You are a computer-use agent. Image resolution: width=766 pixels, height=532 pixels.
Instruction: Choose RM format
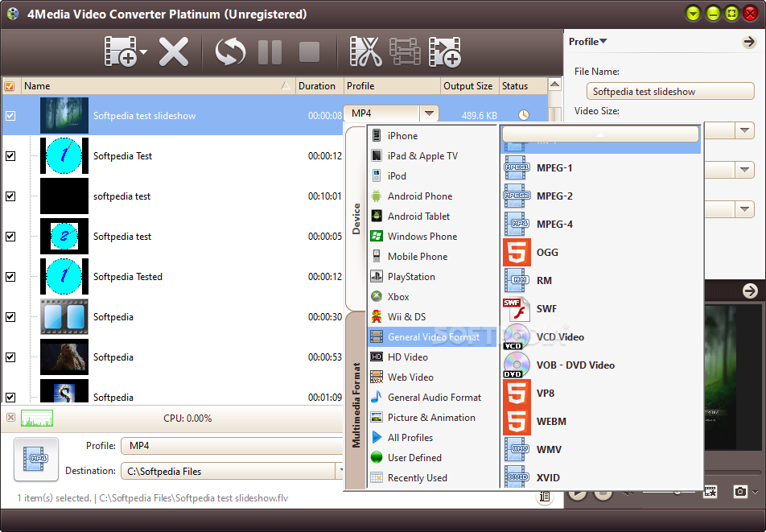point(601,280)
